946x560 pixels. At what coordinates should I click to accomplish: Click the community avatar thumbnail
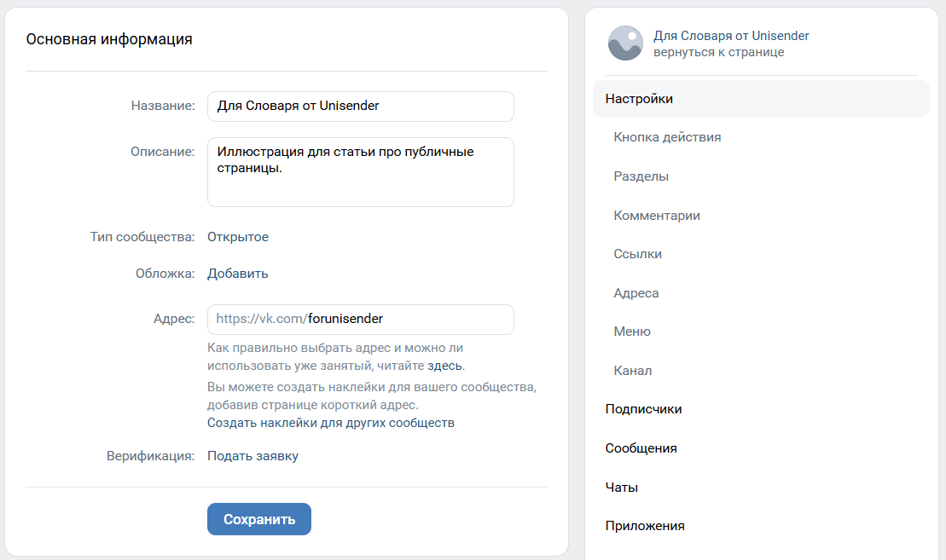(625, 43)
